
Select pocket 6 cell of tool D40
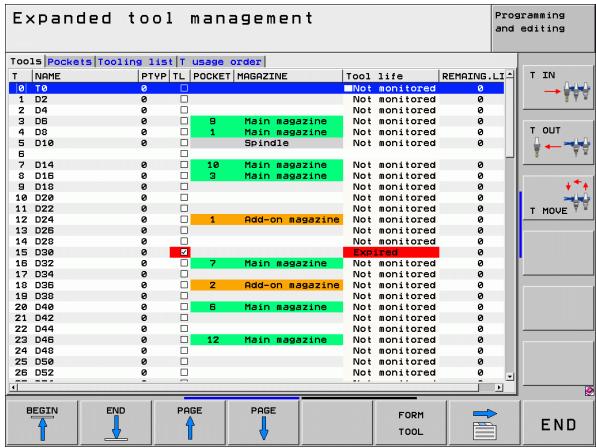coord(212,307)
